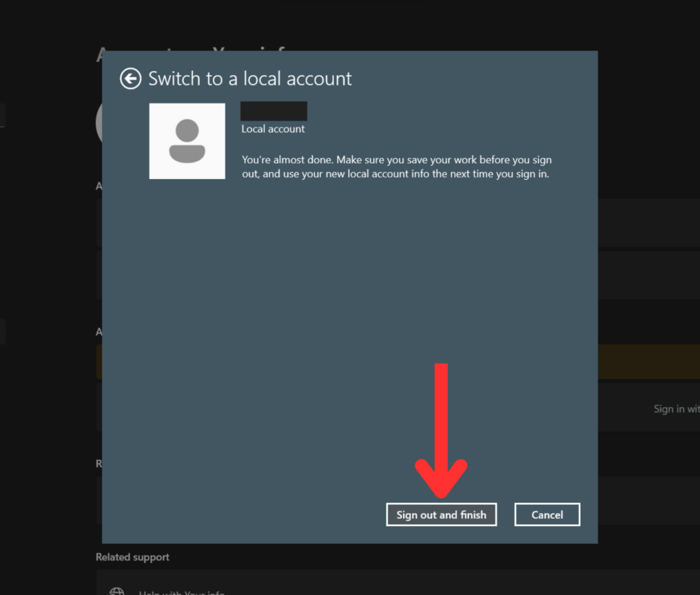
Task: Click the redacted local account name label
Action: coord(273,110)
